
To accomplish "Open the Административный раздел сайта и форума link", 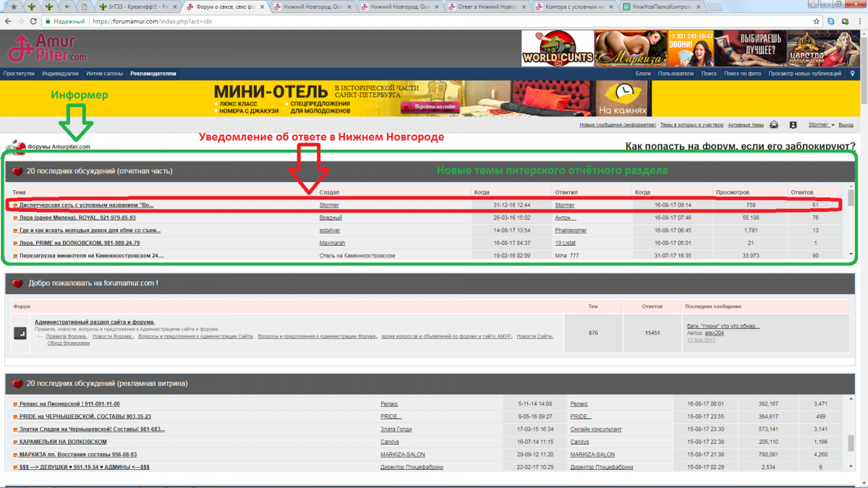I will coord(95,322).
